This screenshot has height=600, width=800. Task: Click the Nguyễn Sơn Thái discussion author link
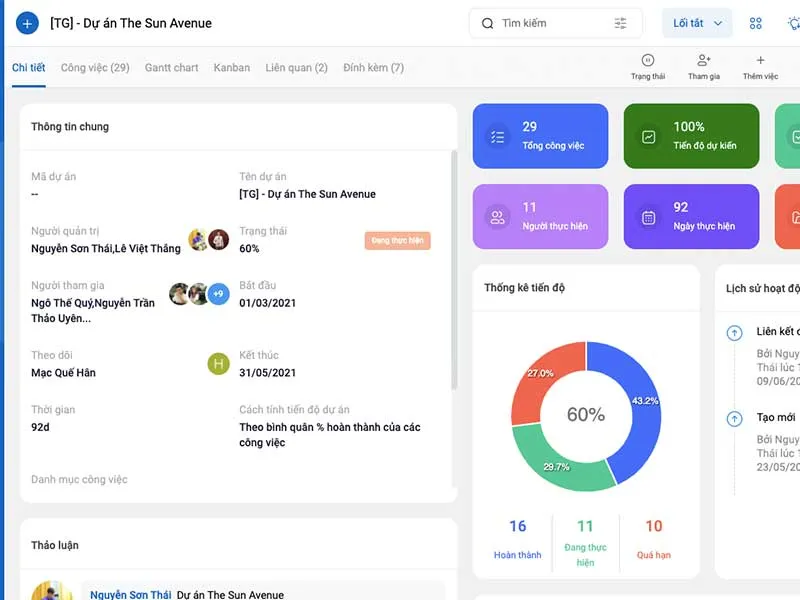pyautogui.click(x=130, y=594)
